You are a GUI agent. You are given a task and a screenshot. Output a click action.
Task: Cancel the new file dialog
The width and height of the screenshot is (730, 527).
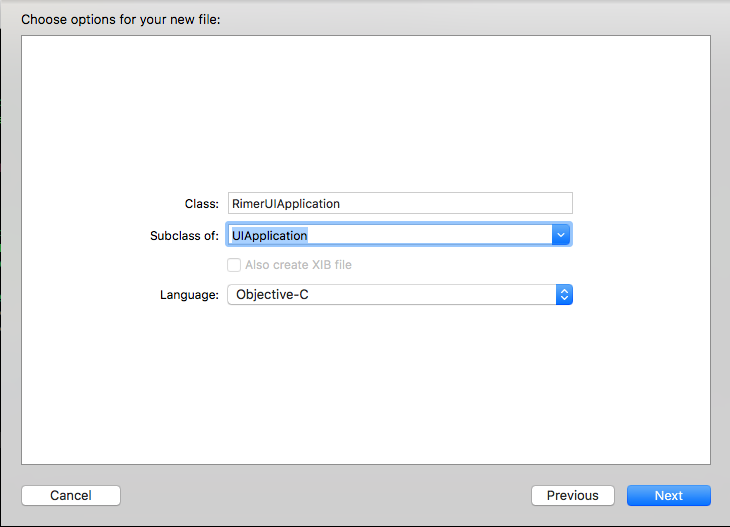coord(71,495)
